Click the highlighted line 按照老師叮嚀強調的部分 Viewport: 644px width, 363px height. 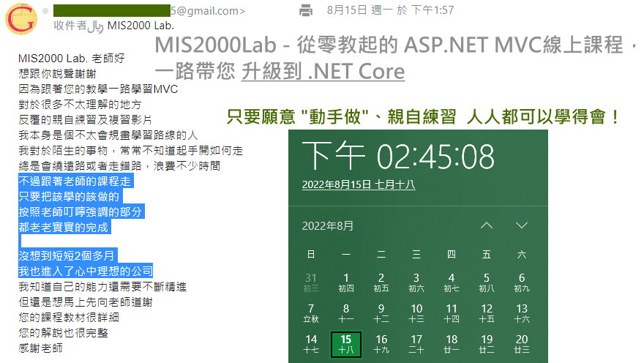click(x=81, y=212)
